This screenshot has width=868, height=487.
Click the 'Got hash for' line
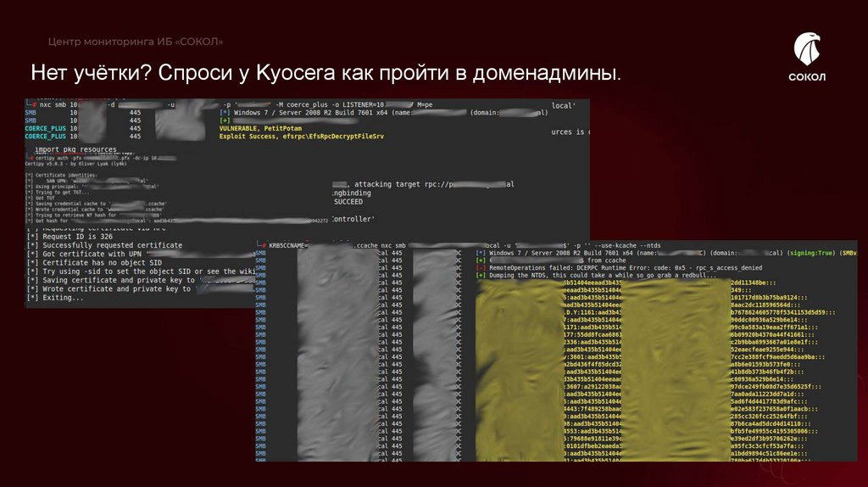tap(177, 221)
